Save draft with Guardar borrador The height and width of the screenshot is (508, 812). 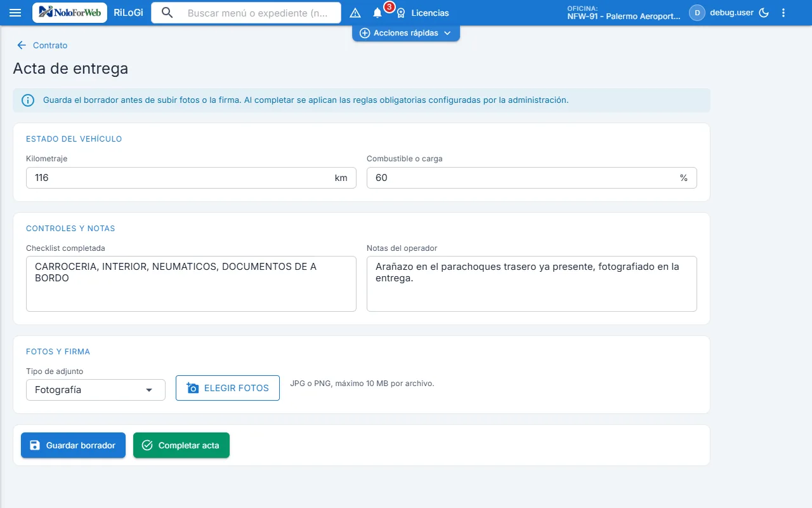click(x=73, y=445)
